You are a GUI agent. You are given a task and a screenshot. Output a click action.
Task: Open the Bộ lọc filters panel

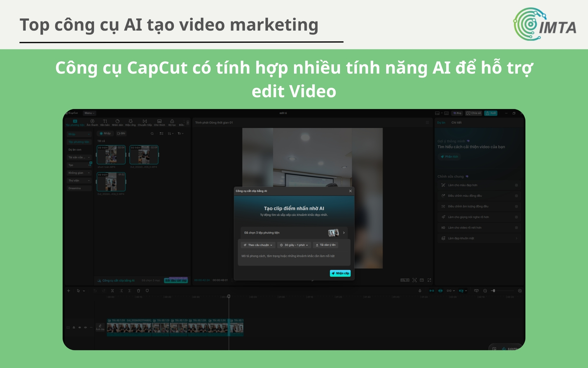point(172,123)
